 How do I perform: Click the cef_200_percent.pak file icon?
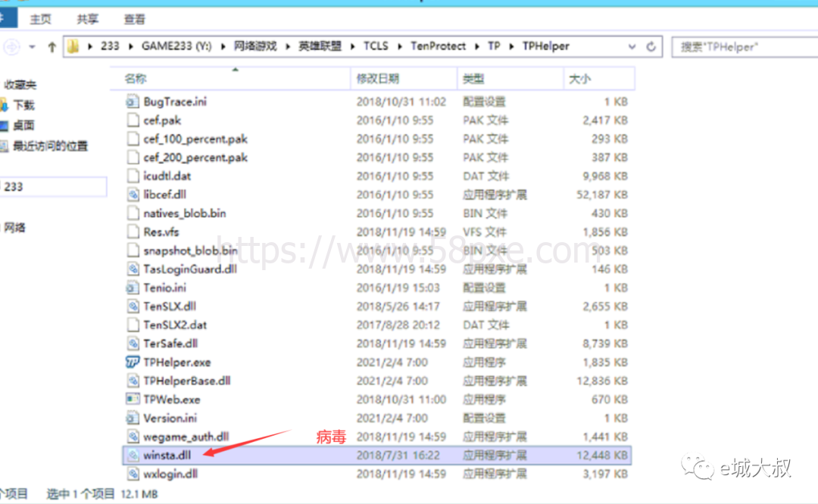[133, 157]
